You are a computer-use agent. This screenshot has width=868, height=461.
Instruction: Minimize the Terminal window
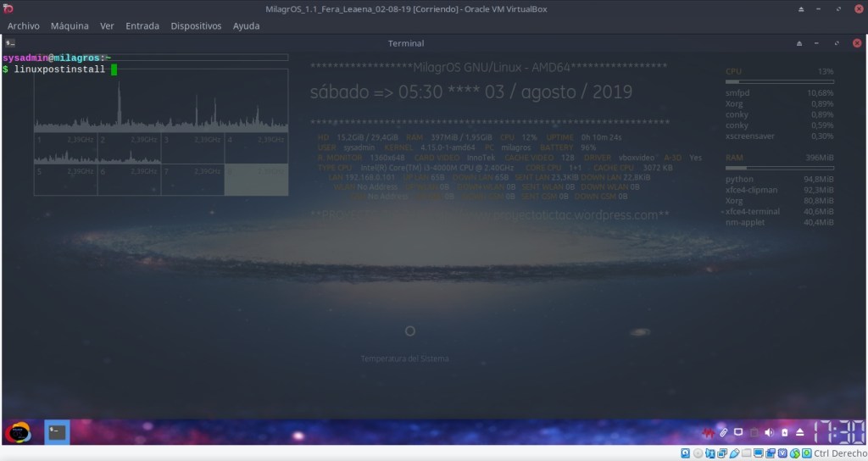click(x=816, y=43)
